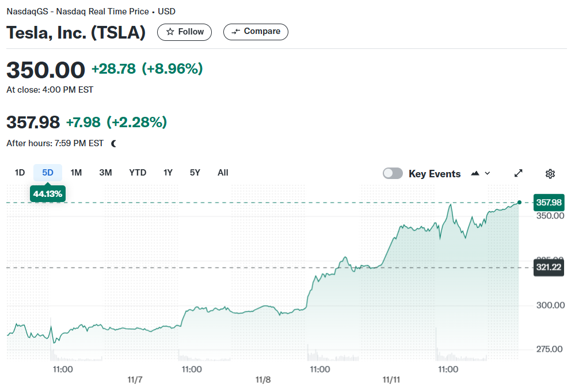This screenshot has height=392, width=571.
Task: Open chart settings gear icon
Action: [x=550, y=174]
